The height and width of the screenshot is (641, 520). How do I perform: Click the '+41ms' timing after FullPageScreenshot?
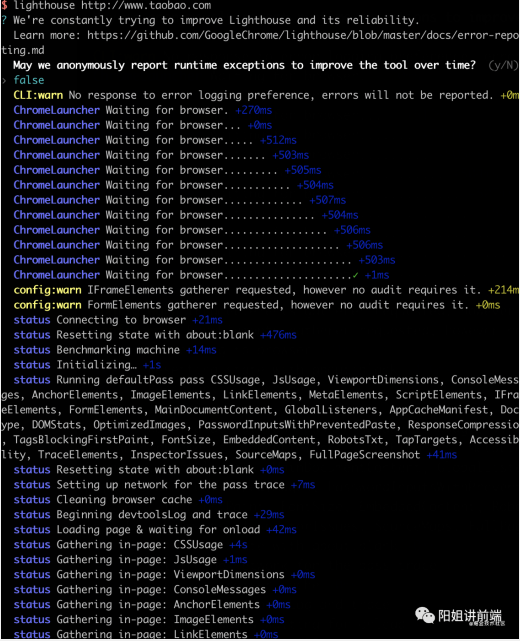[x=442, y=455]
